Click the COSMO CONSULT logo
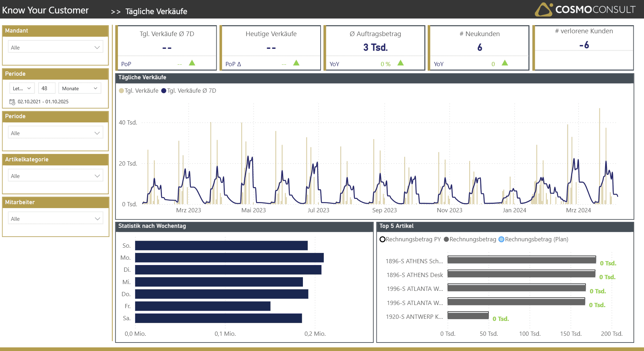Image resolution: width=644 pixels, height=351 pixels. pyautogui.click(x=585, y=10)
